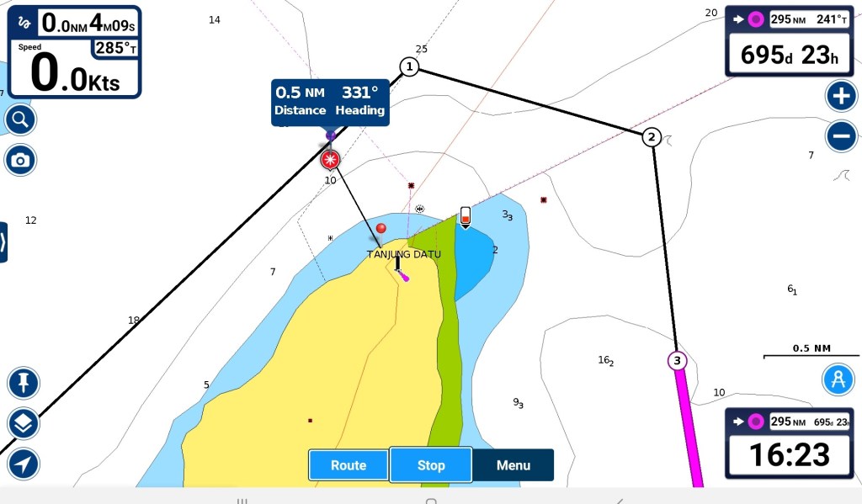Tap the 695d 23h time-to-destination panel
Image resolution: width=862 pixels, height=504 pixels.
tap(790, 41)
